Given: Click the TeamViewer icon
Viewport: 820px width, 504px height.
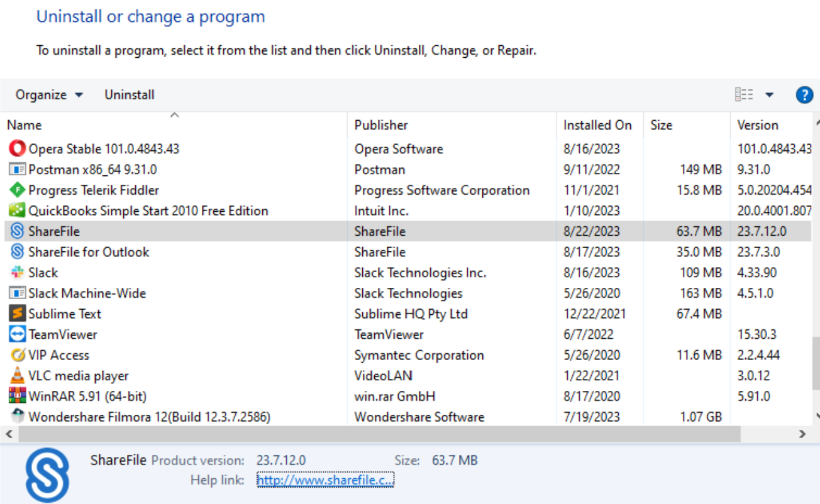Looking at the screenshot, I should click(18, 334).
